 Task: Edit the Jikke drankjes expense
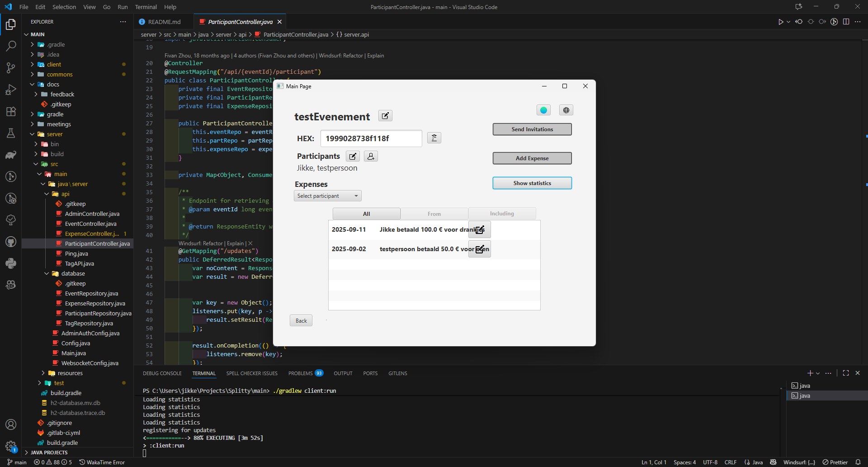pyautogui.click(x=479, y=230)
